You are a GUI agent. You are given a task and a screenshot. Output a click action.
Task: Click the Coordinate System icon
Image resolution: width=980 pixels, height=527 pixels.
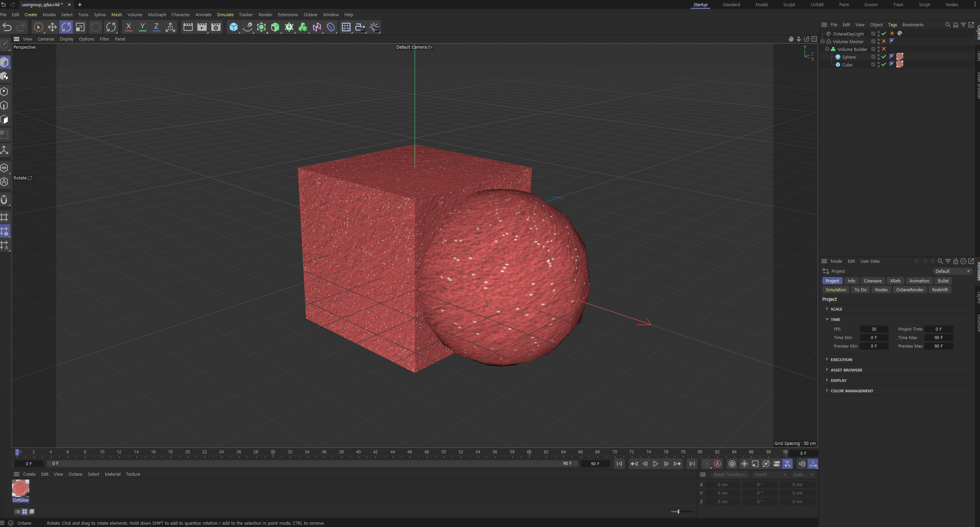pos(170,27)
